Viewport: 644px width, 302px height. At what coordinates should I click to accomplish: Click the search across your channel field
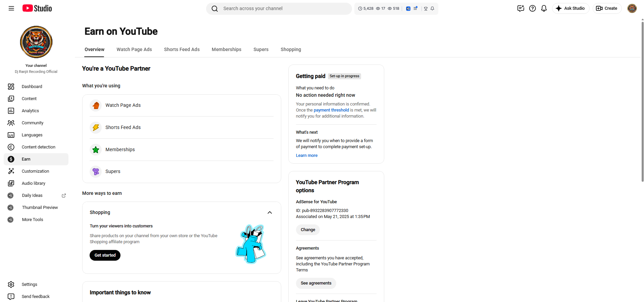pyautogui.click(x=279, y=9)
